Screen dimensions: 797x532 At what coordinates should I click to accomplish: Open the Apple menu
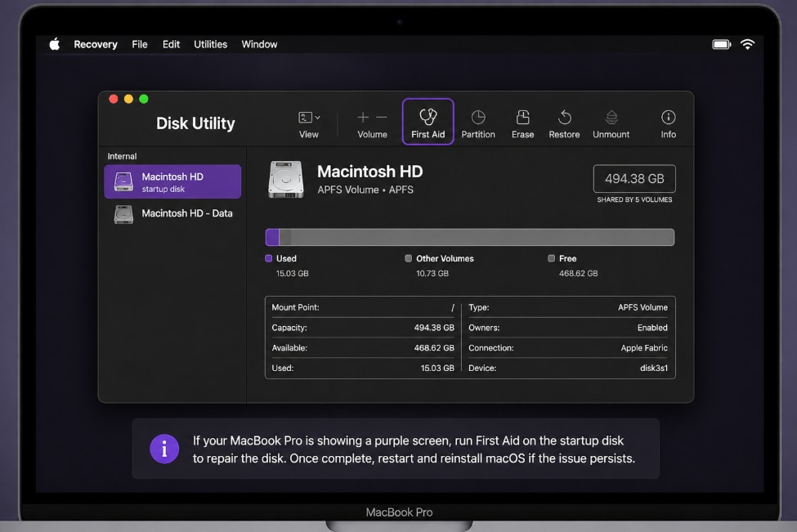coord(55,44)
